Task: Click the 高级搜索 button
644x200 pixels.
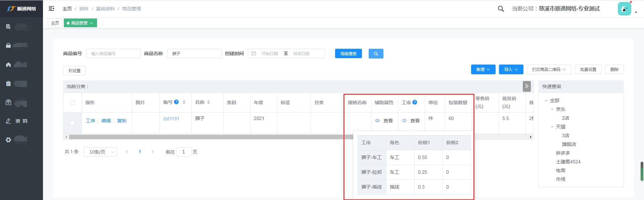Action: pos(348,53)
